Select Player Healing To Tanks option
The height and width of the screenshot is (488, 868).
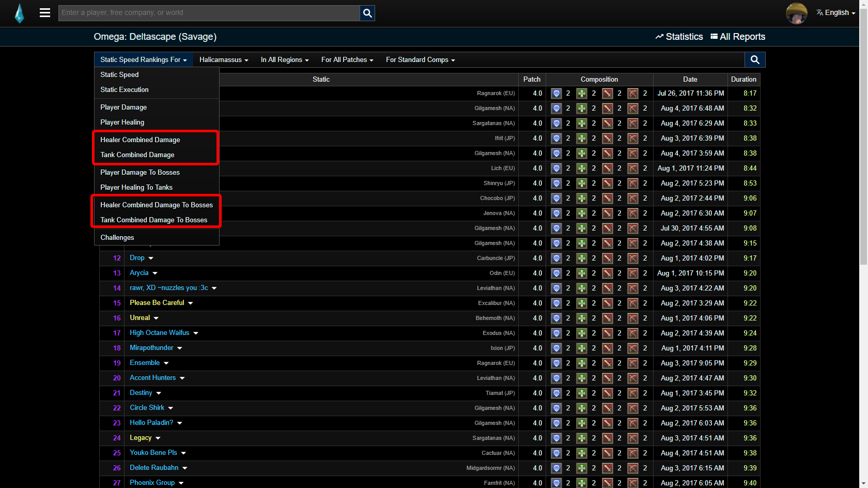click(x=136, y=188)
